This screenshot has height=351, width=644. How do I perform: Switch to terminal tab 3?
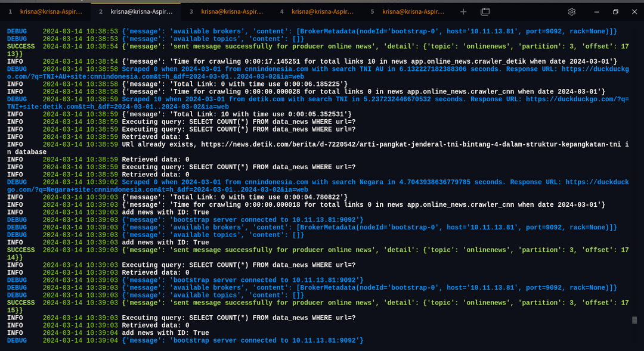[227, 11]
